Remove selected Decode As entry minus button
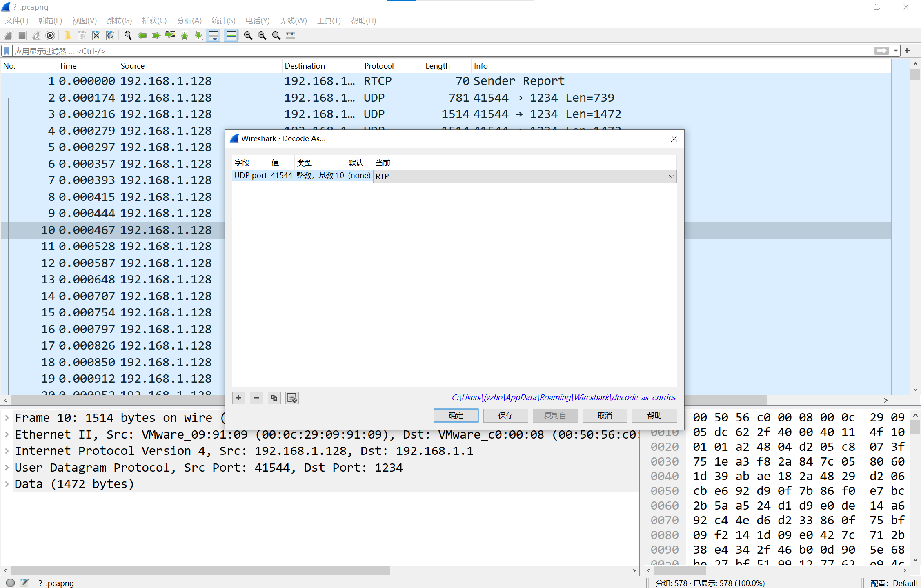Viewport: 921px width, 588px height. tap(256, 398)
